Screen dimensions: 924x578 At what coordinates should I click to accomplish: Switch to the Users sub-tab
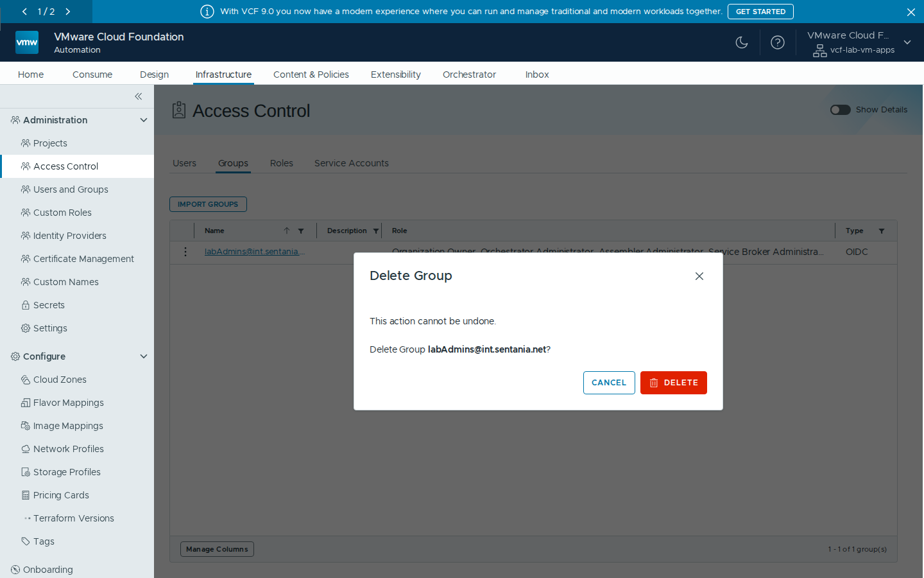tap(184, 163)
